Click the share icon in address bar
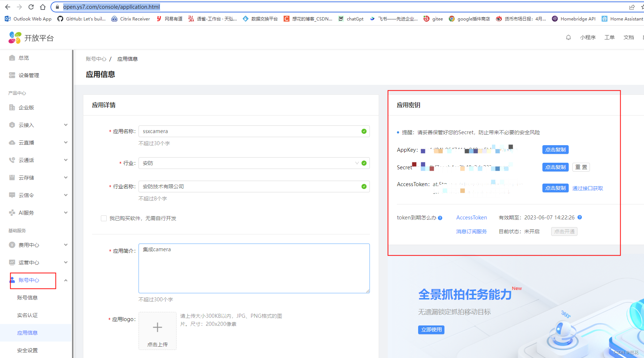 pyautogui.click(x=632, y=7)
